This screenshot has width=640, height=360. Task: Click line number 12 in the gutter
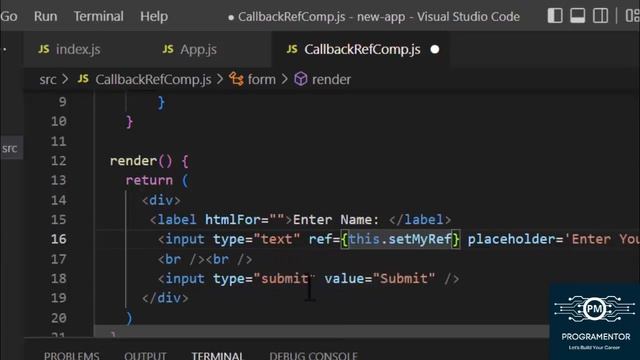(x=58, y=161)
